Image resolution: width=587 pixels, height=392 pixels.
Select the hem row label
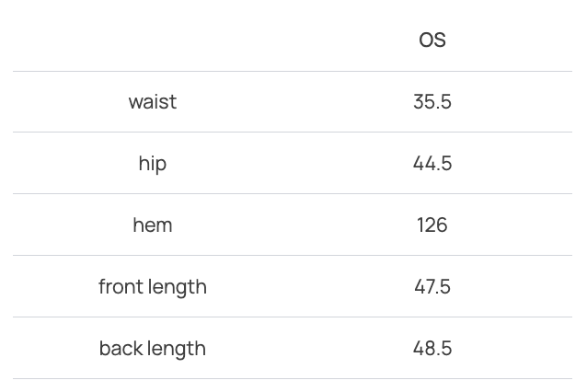[153, 225]
